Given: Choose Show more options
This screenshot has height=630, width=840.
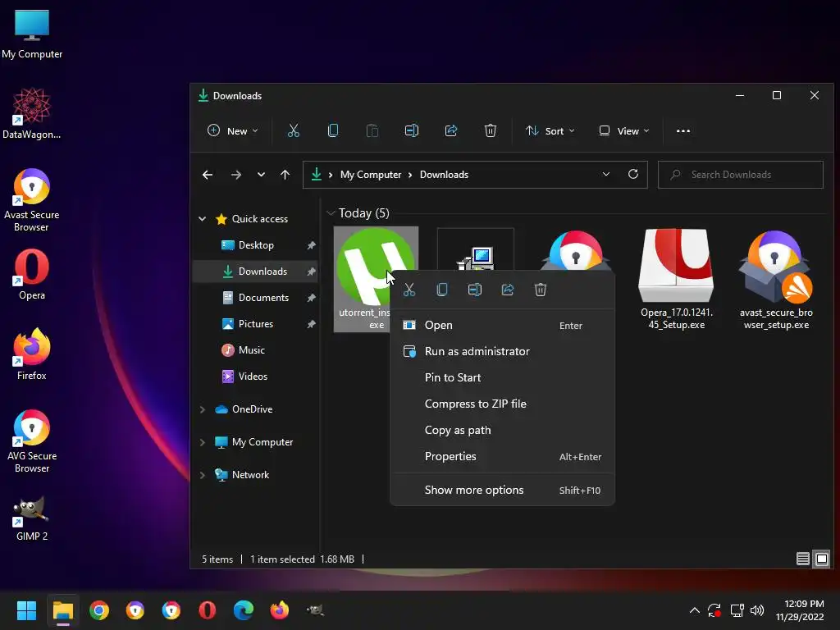Looking at the screenshot, I should point(503,491).
